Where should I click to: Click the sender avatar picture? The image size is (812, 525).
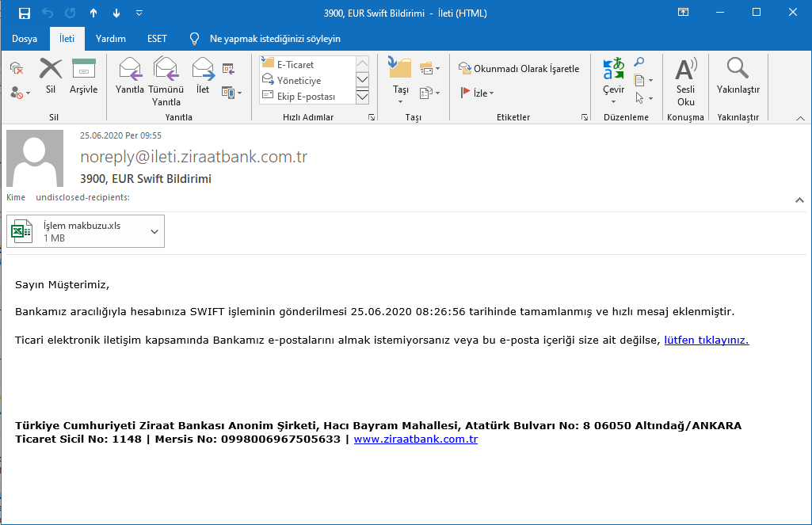[x=35, y=158]
